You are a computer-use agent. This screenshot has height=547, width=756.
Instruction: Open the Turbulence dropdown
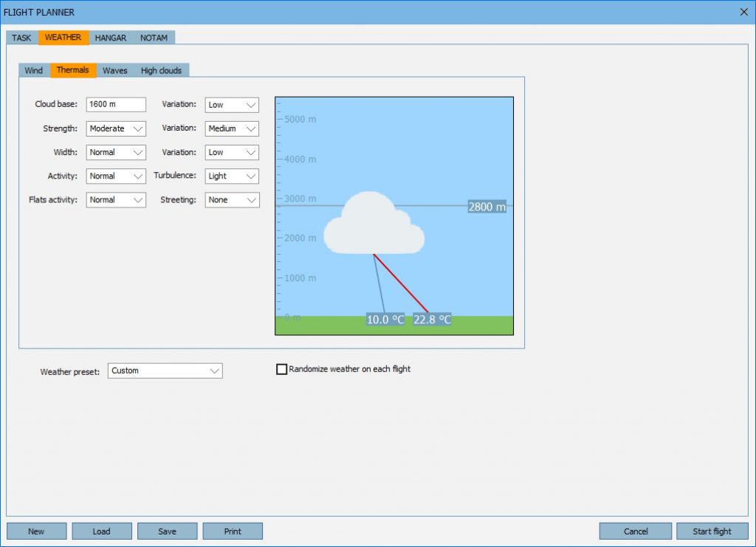pyautogui.click(x=232, y=176)
